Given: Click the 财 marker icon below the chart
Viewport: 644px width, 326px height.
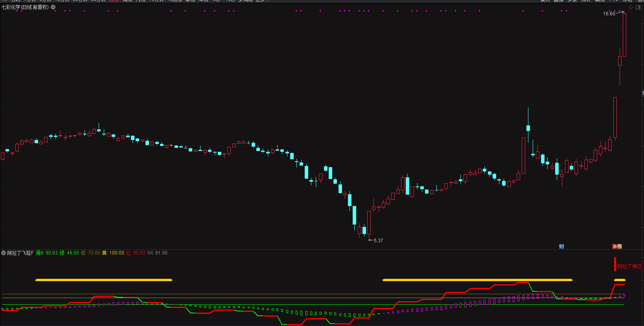Looking at the screenshot, I should 561,247.
